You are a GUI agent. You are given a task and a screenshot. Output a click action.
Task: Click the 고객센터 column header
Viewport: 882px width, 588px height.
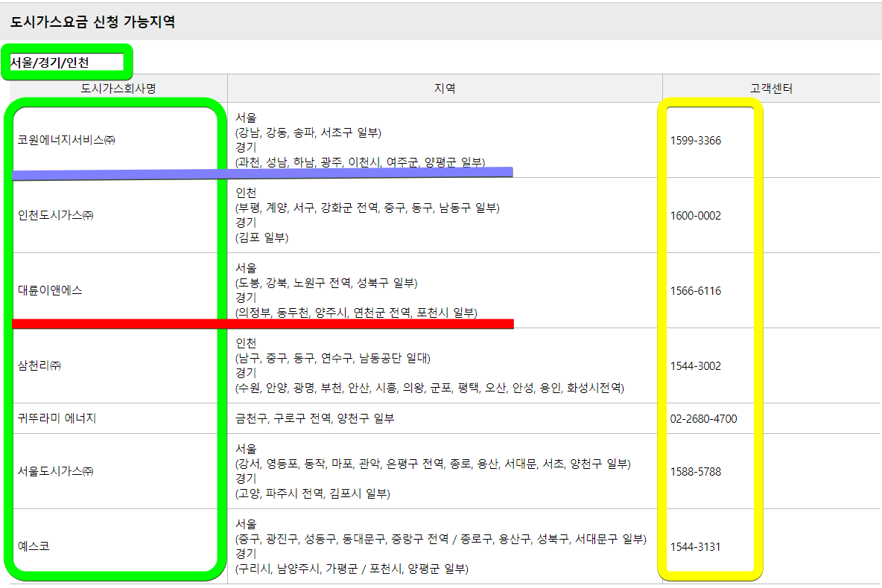pos(770,89)
